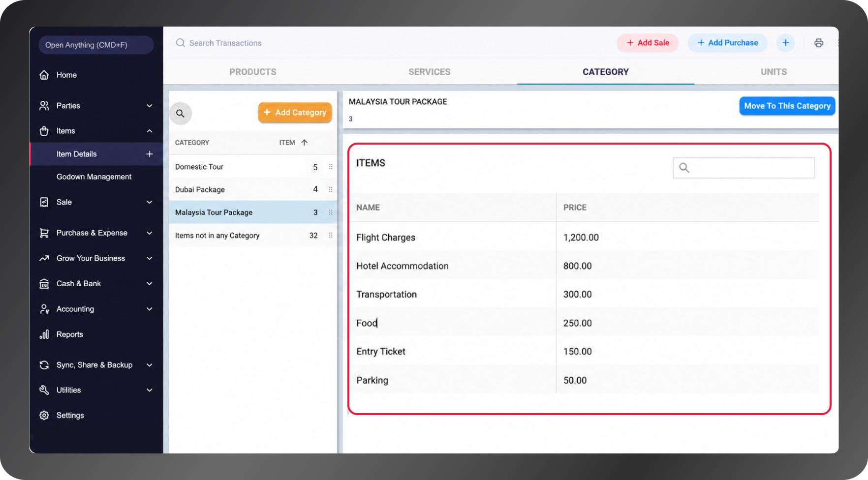This screenshot has height=480, width=868.
Task: Click the Add Purchase button
Action: 728,43
